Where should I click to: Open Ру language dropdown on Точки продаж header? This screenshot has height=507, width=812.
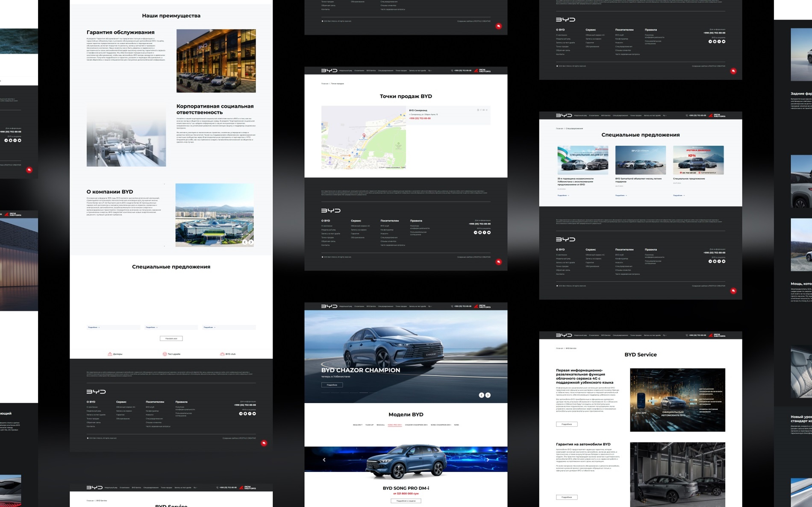click(x=430, y=70)
